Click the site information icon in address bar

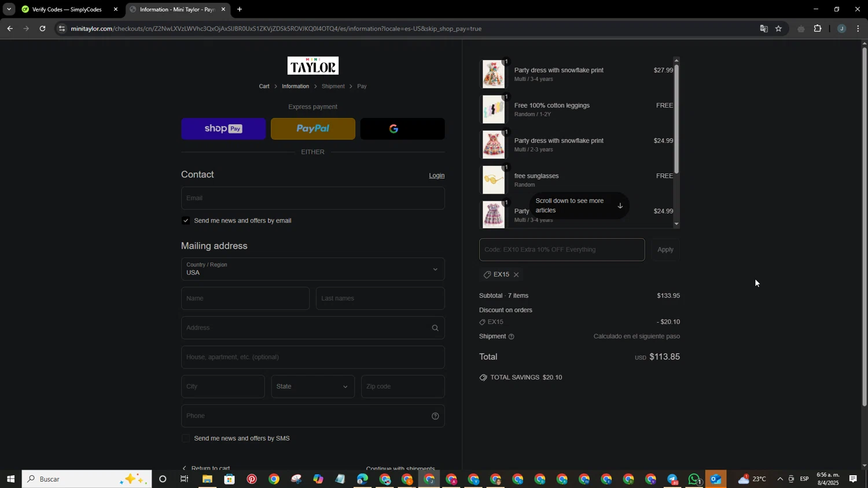coord(62,28)
